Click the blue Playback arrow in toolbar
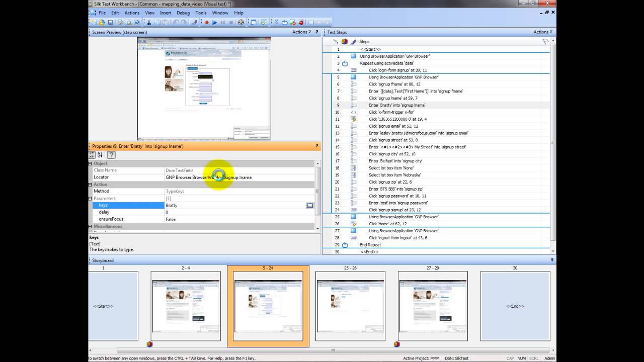This screenshot has height=362, width=644. click(215, 22)
